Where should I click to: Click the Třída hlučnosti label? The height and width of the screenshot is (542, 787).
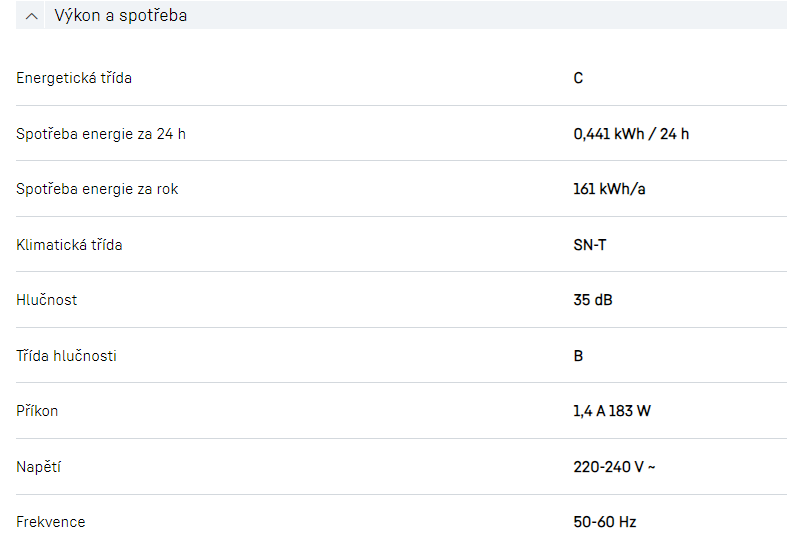click(66, 356)
